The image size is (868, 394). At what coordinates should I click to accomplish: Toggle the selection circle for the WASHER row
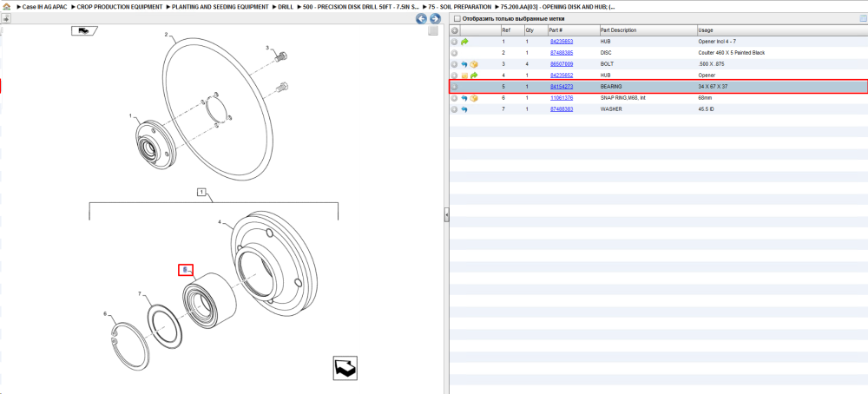(455, 109)
